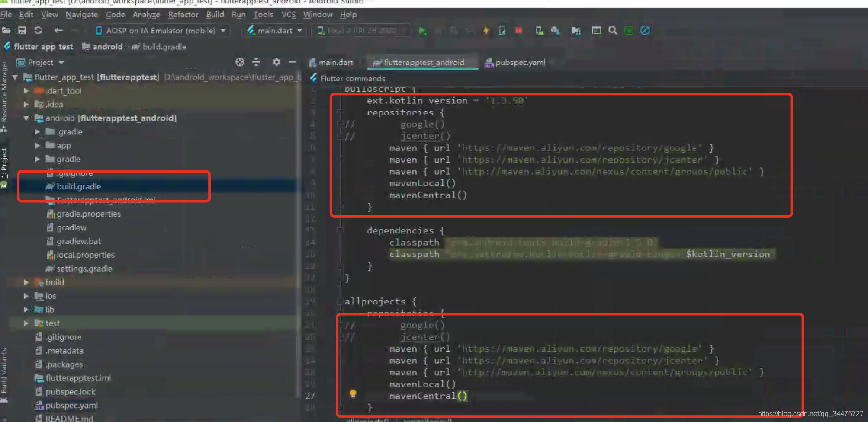Click the Back navigation arrow
This screenshot has height=422, width=868.
coord(58,30)
